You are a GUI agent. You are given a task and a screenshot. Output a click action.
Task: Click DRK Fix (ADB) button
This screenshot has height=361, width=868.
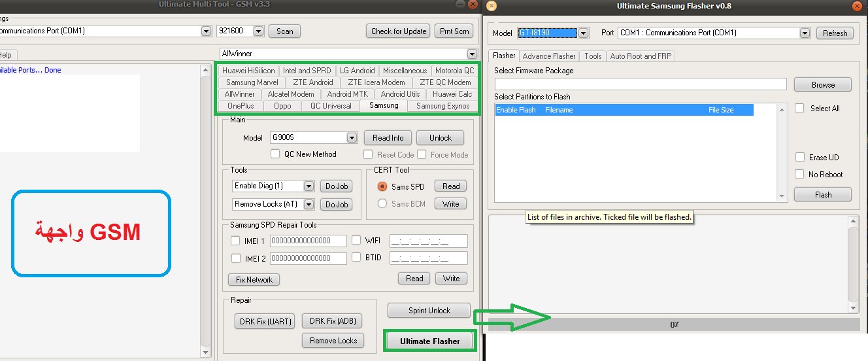point(332,321)
